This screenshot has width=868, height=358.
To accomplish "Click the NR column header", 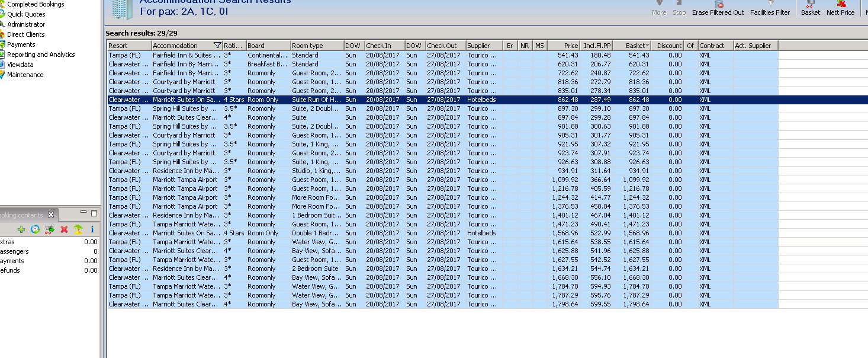I will tap(525, 46).
